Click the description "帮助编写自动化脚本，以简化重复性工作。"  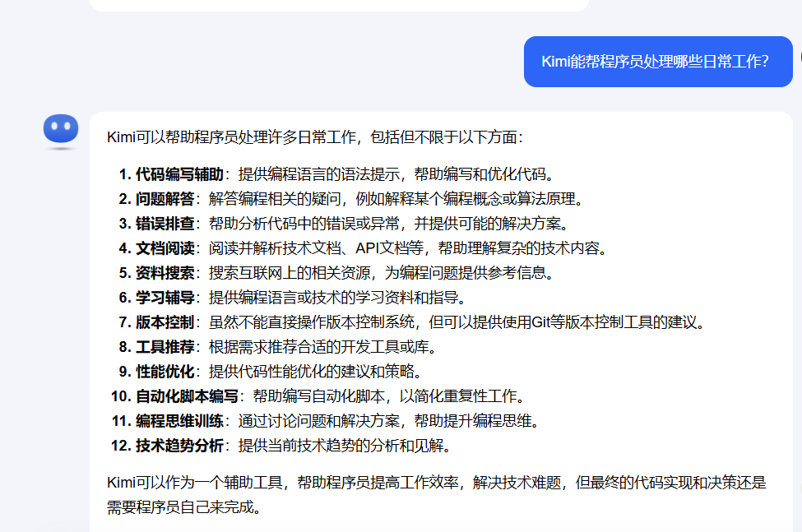(390, 396)
